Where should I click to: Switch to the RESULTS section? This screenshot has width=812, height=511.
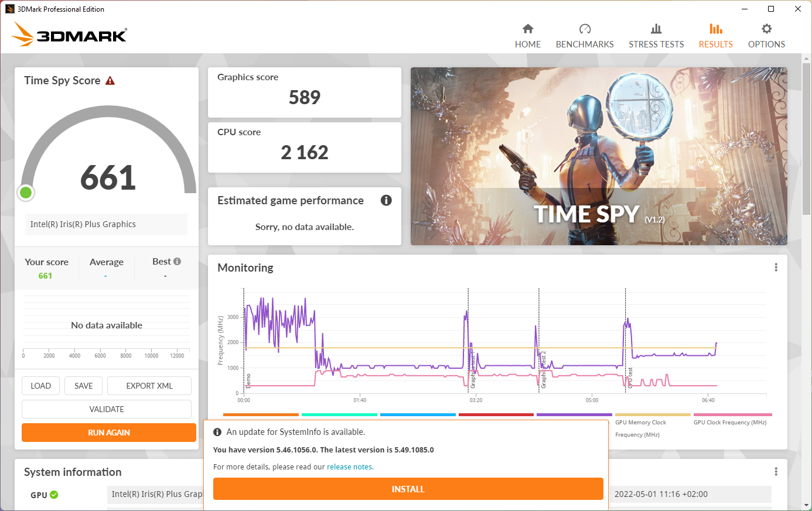click(x=715, y=36)
